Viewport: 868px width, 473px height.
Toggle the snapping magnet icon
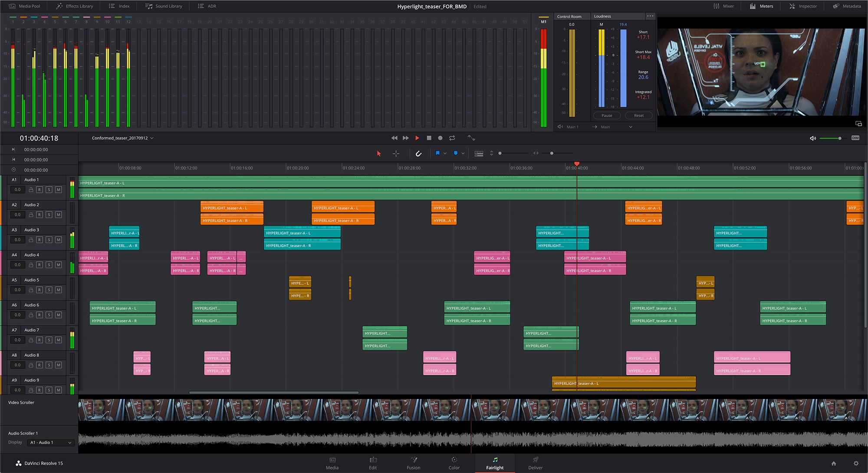[x=418, y=153]
